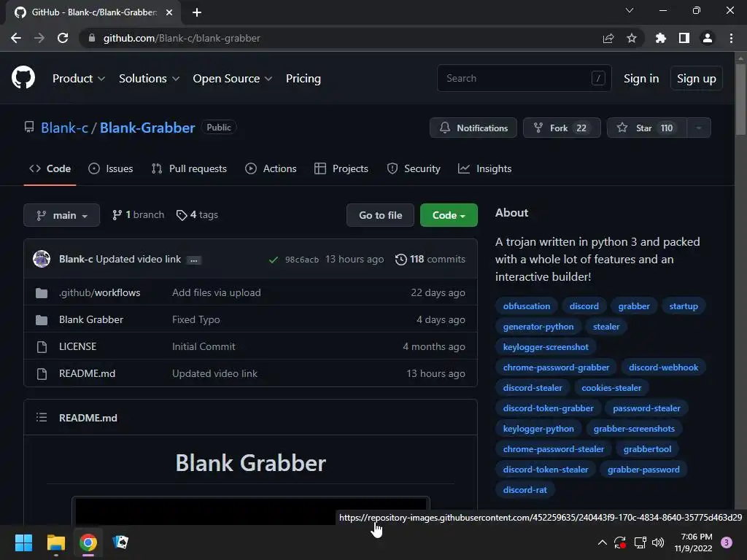Switch to the Pull requests tab

(189, 168)
